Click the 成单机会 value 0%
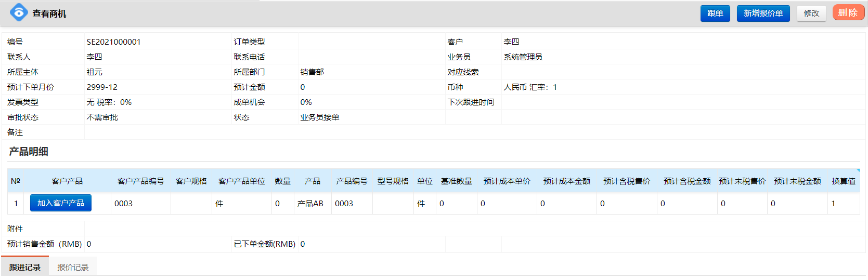This screenshot has height=280, width=868. click(306, 102)
